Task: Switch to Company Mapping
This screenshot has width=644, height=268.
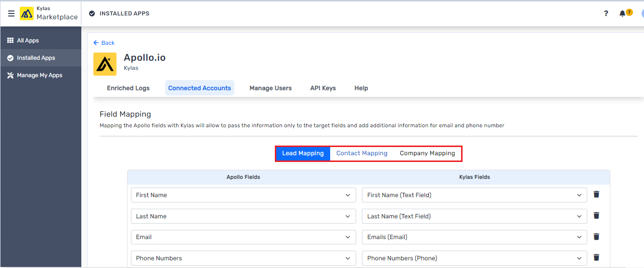Action: point(427,153)
